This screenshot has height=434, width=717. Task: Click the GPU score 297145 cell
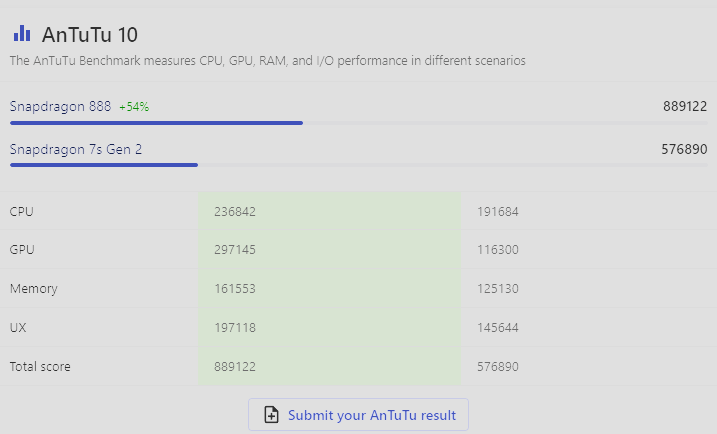329,250
